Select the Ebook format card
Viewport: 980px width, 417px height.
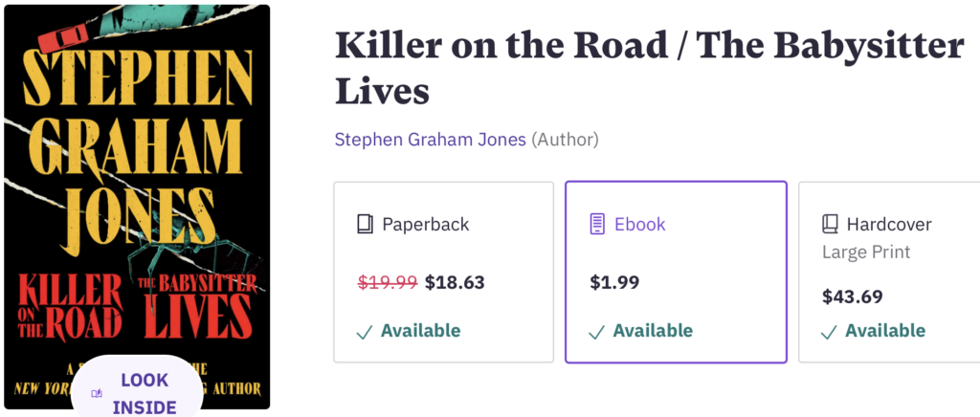click(676, 273)
